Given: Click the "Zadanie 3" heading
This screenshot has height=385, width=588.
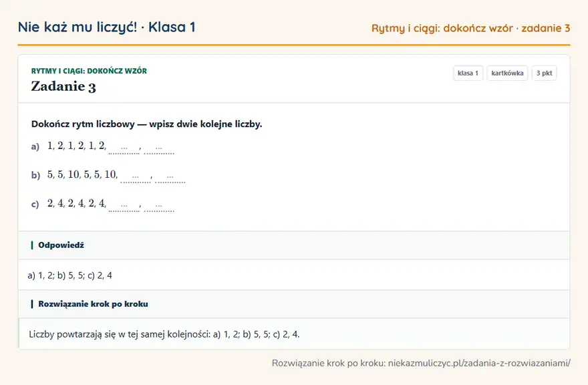Looking at the screenshot, I should 63,86.
